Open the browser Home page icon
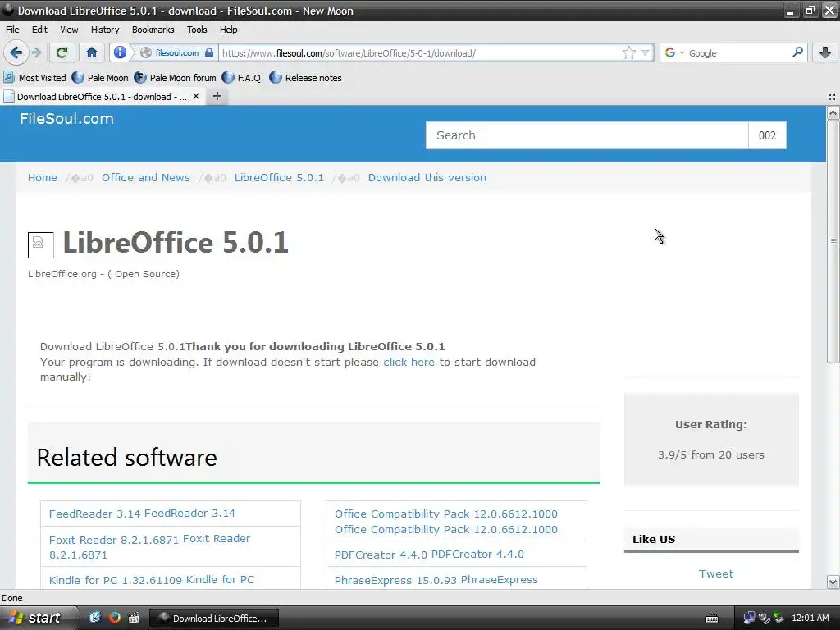840x630 pixels. [92, 52]
